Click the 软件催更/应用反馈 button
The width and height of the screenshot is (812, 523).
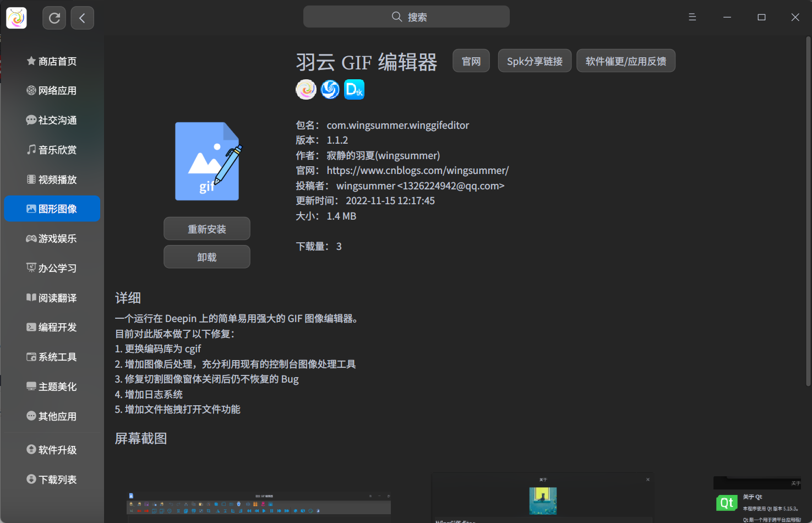626,61
